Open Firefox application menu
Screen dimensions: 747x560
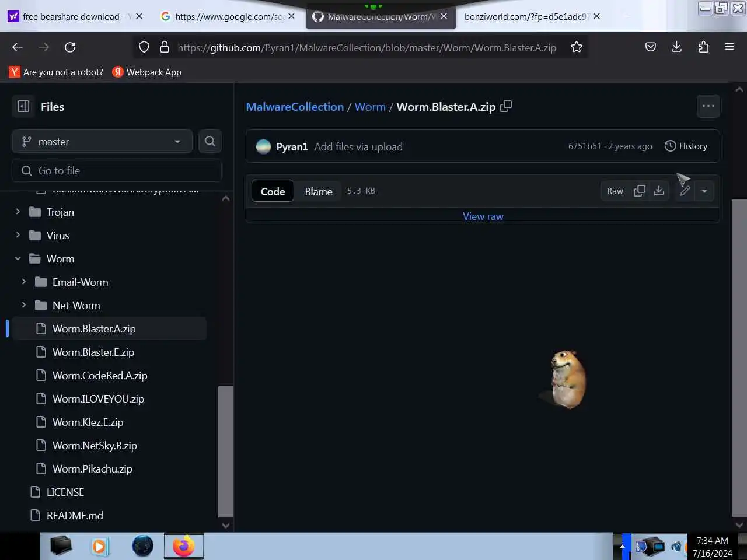click(729, 47)
